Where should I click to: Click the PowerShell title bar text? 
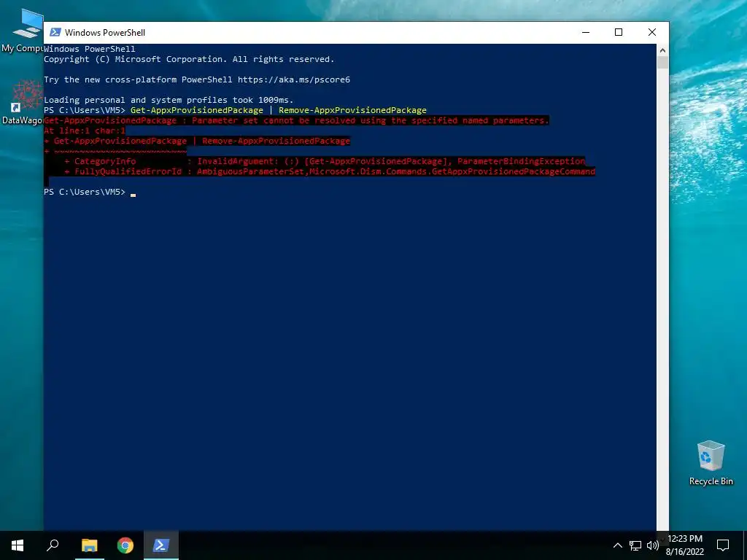(x=105, y=32)
